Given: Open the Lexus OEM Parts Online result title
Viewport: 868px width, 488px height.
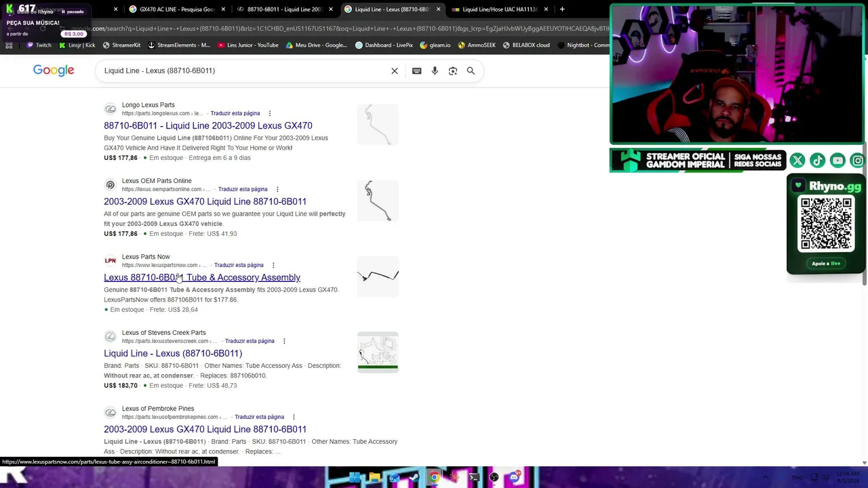Looking at the screenshot, I should pos(205,201).
